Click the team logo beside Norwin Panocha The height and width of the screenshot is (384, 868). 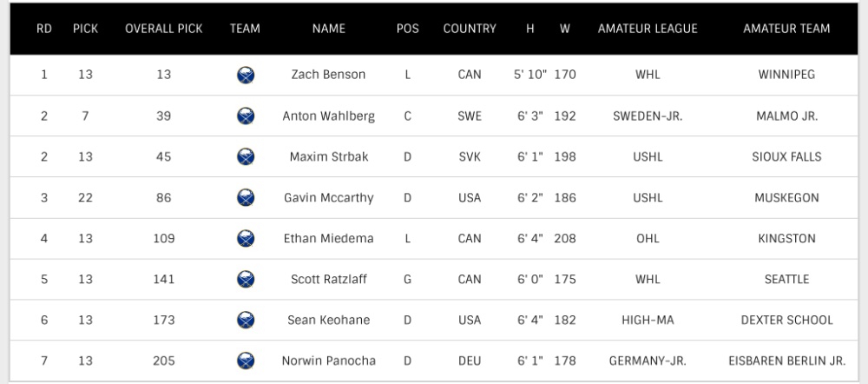tap(246, 361)
